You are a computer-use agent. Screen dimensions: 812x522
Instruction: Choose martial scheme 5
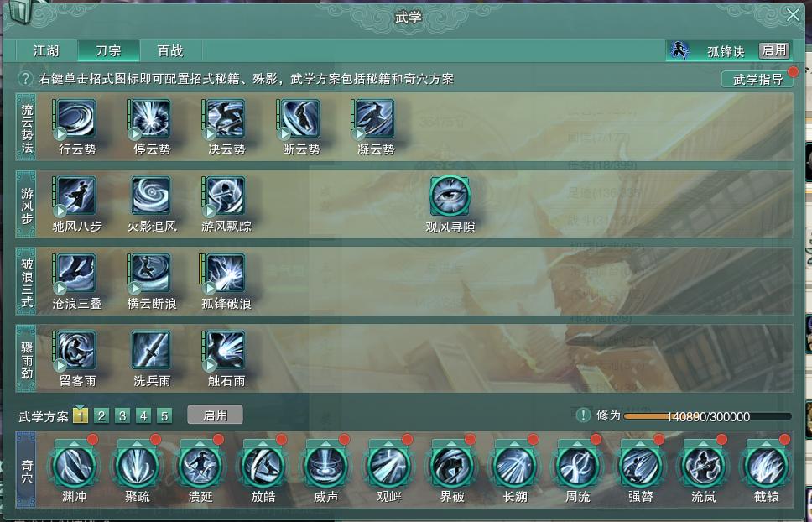pyautogui.click(x=164, y=416)
